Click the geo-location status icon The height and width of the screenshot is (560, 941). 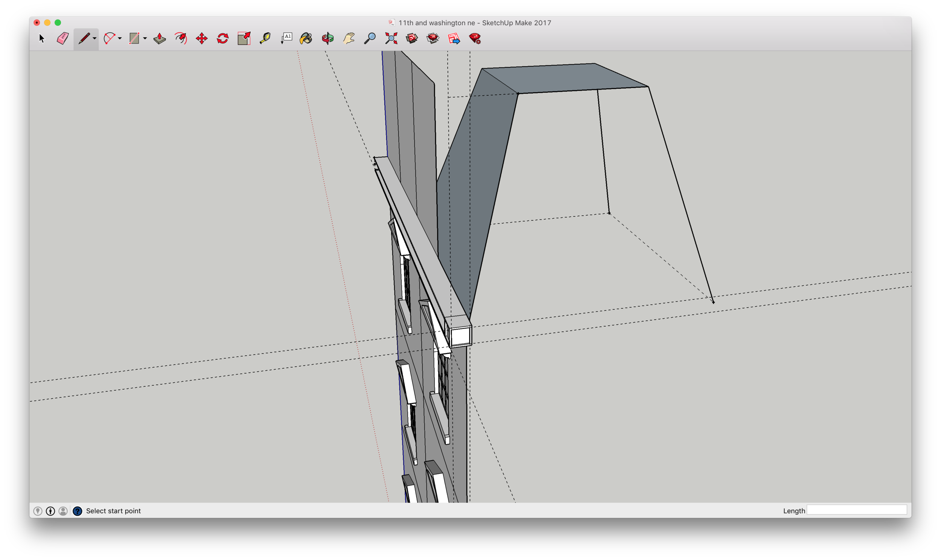[x=38, y=511]
